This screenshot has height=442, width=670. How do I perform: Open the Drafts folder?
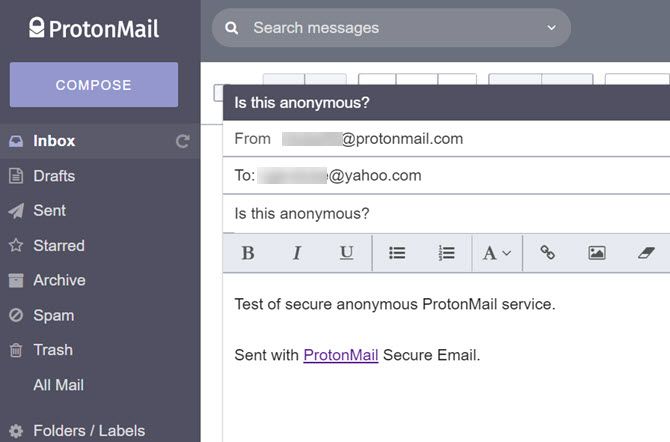[54, 176]
